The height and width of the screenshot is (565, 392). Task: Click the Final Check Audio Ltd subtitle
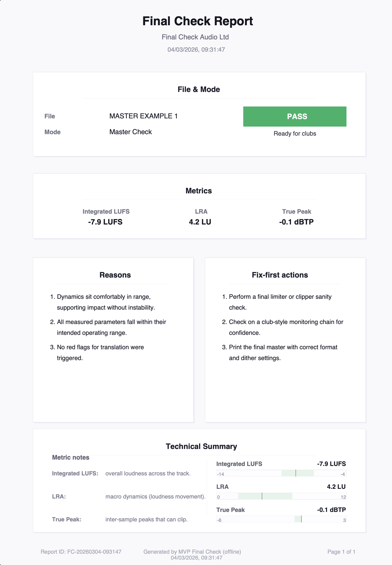pos(195,37)
